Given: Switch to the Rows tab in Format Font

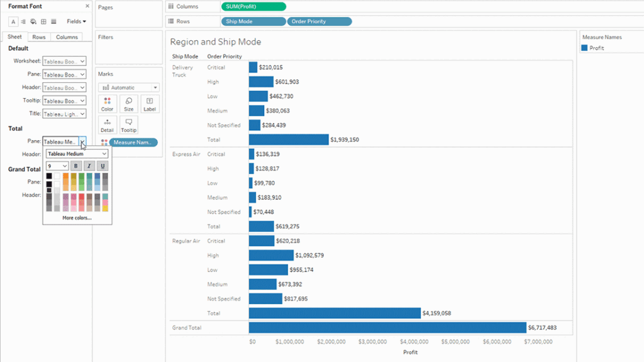Looking at the screenshot, I should tap(38, 36).
